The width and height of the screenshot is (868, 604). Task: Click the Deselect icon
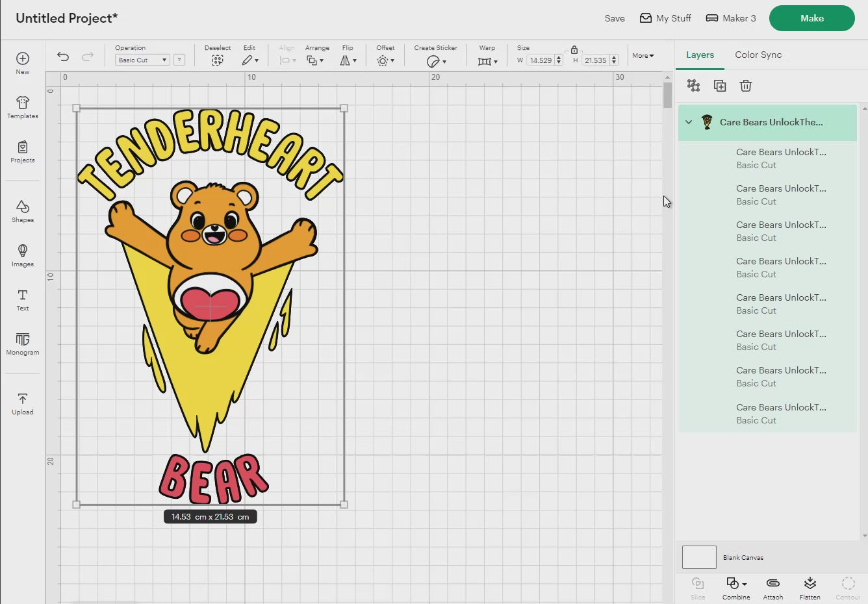tap(218, 60)
